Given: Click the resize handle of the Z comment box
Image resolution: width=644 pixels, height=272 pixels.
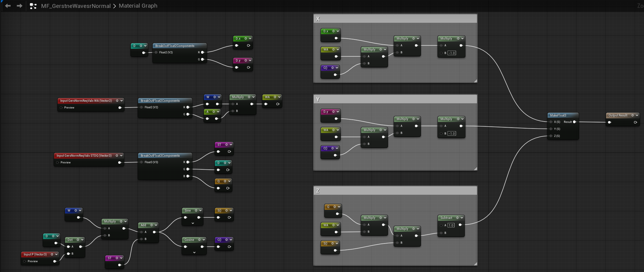Looking at the screenshot, I should [476, 264].
